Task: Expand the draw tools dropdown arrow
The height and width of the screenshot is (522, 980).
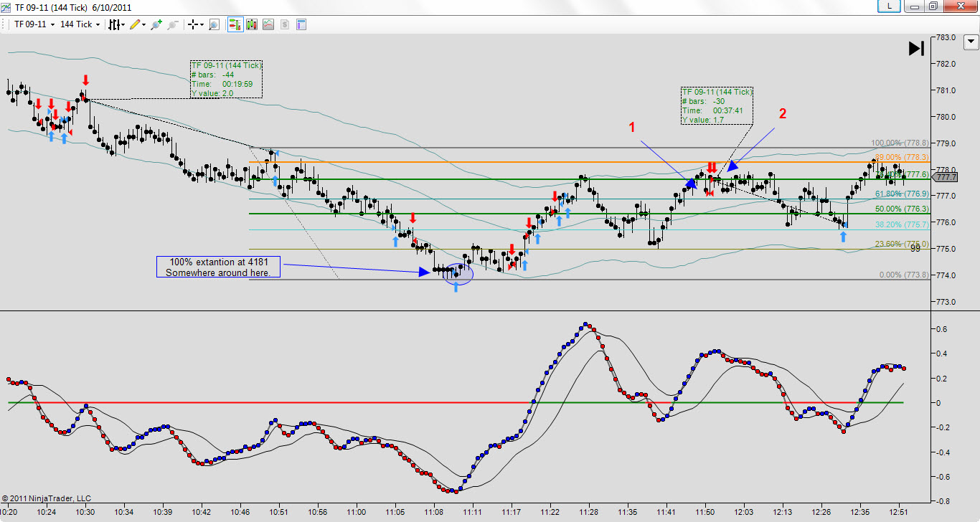Action: point(144,24)
